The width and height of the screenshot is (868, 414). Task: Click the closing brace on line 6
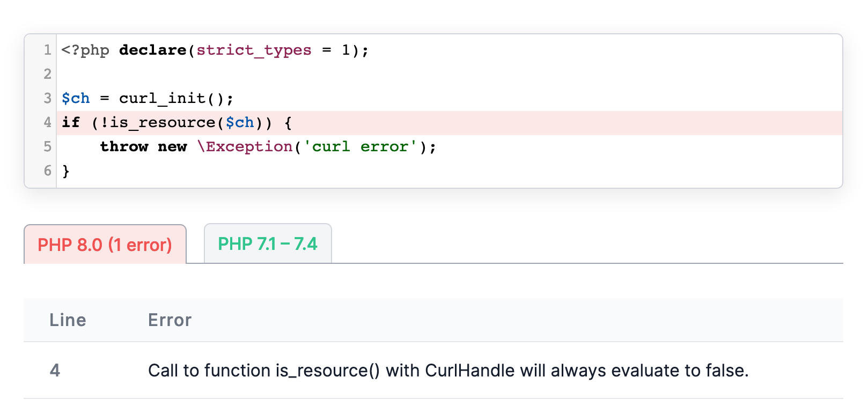coord(66,171)
